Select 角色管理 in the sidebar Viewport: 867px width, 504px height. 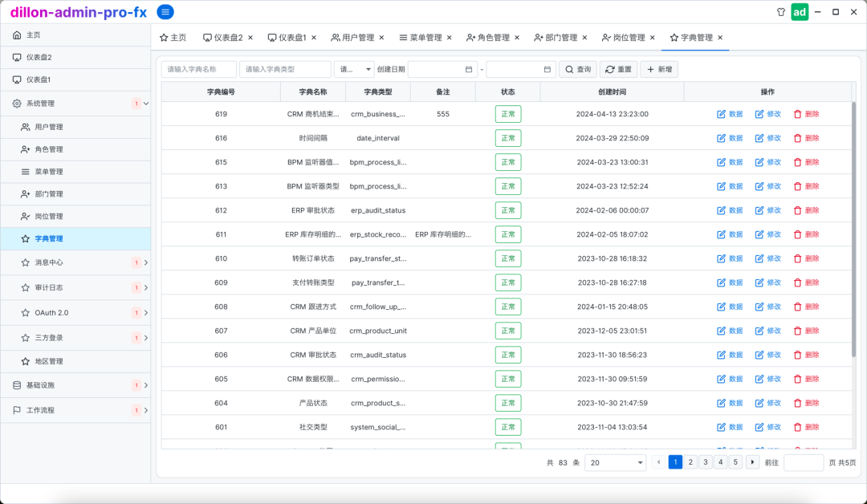pos(48,149)
